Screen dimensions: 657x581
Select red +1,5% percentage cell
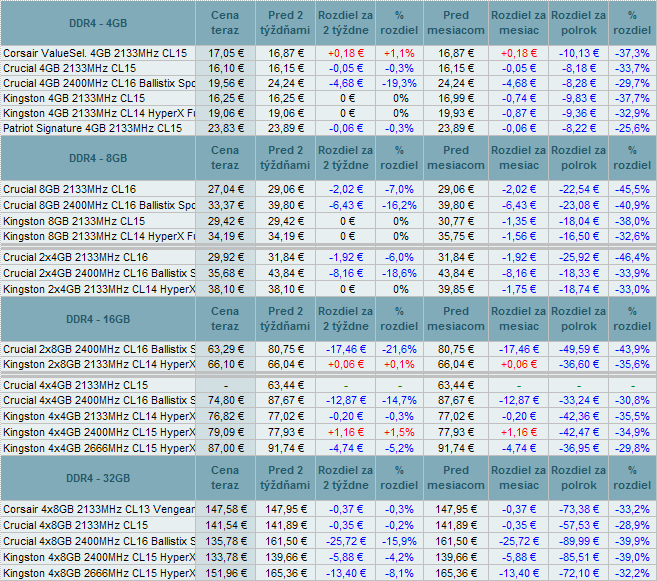point(399,432)
